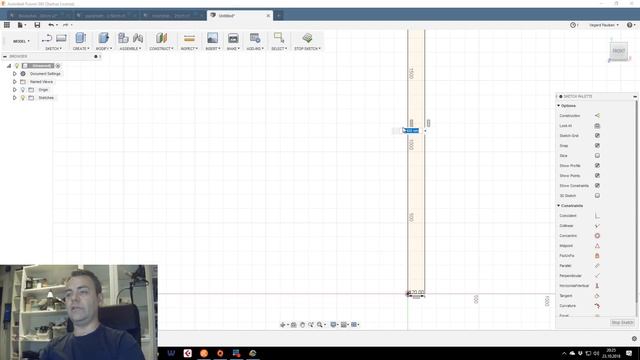Image resolution: width=640 pixels, height=360 pixels.
Task: Open the SELECT dropdown menu
Action: (279, 49)
